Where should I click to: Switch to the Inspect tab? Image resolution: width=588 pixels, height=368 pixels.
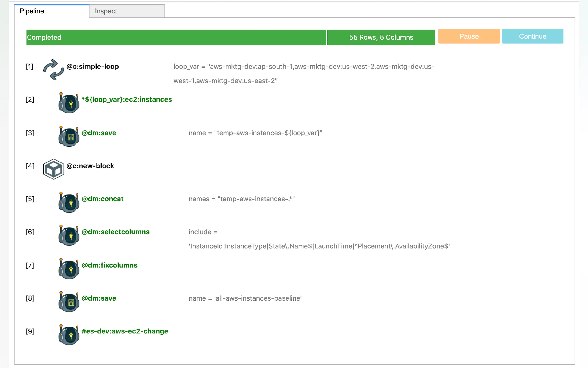pos(127,11)
